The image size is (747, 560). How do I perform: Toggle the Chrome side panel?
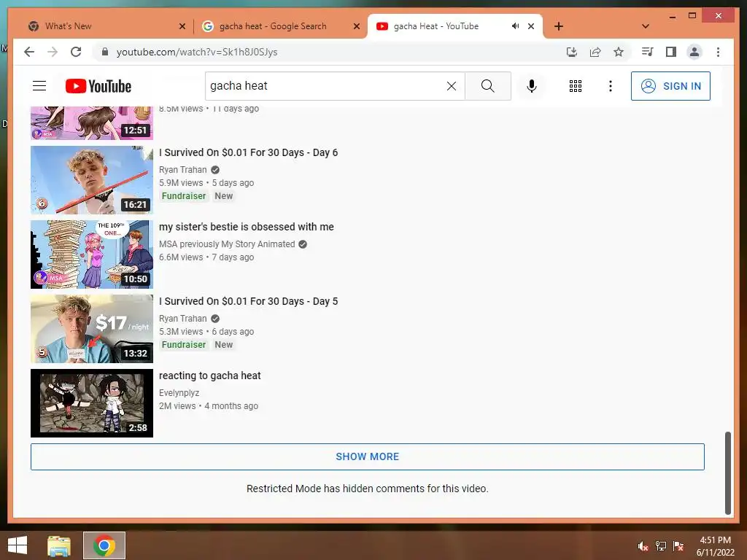click(x=671, y=52)
